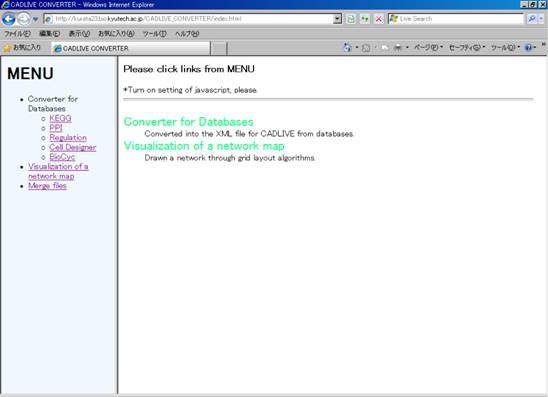Screen dimensions: 548x397
Task: Click the MENU heading in sidebar
Action: pos(30,73)
